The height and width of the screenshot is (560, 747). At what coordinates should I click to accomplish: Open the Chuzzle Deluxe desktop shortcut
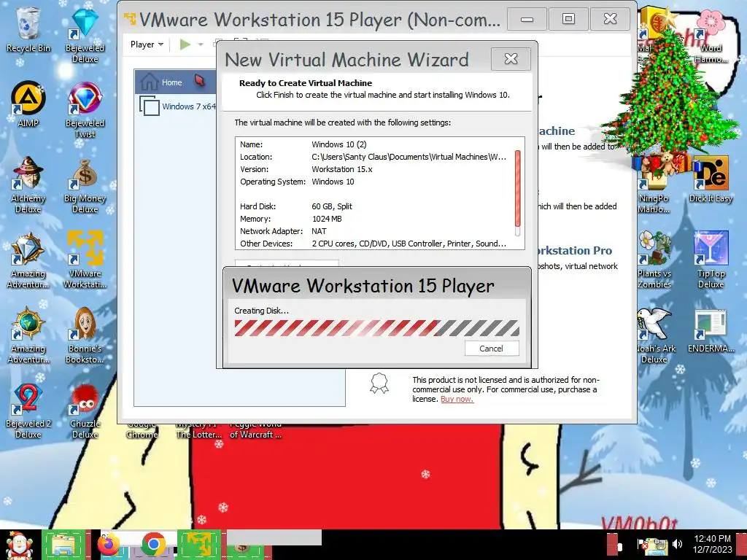85,411
